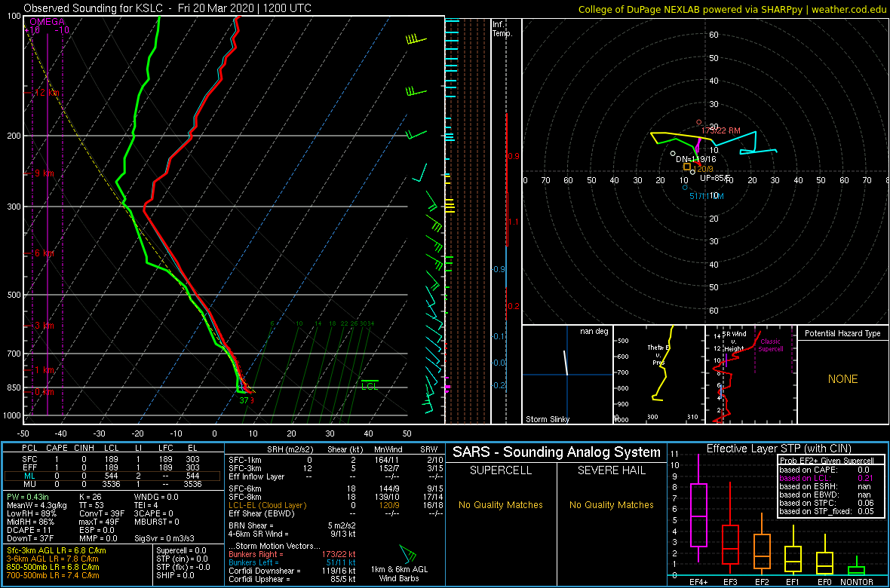Click the Classic Supercell label

pos(769,345)
